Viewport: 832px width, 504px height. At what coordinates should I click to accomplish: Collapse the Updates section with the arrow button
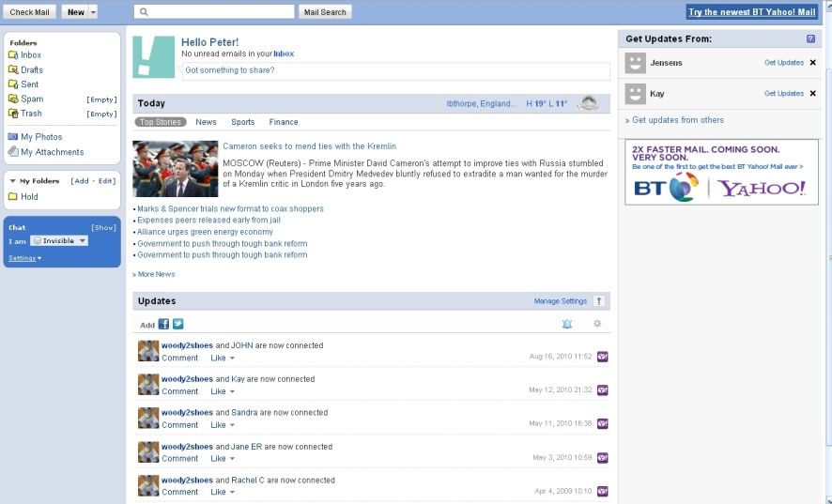pyautogui.click(x=599, y=301)
